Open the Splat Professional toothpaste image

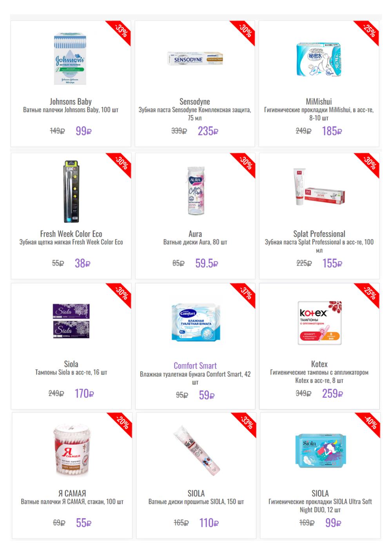tap(319, 187)
